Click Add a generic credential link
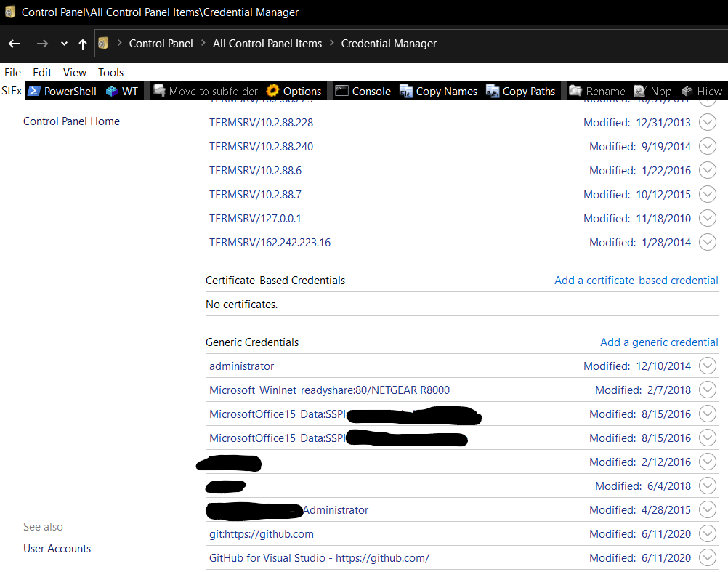 (659, 342)
